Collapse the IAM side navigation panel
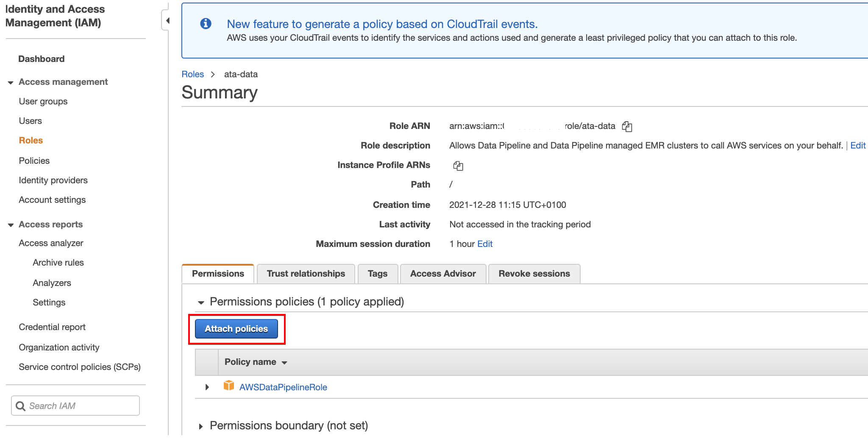Viewport: 868px width, 448px height. [167, 20]
